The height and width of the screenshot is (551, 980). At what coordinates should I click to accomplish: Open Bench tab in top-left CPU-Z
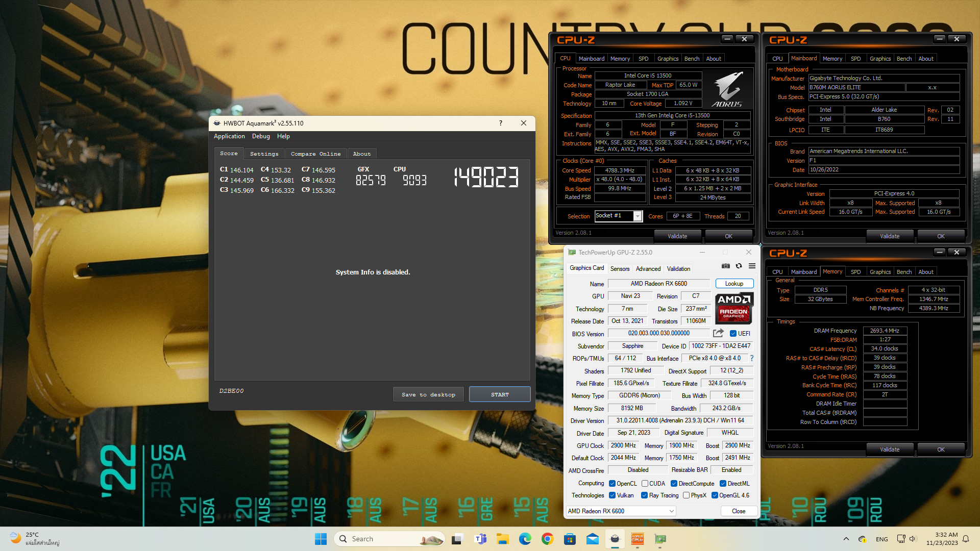(692, 59)
